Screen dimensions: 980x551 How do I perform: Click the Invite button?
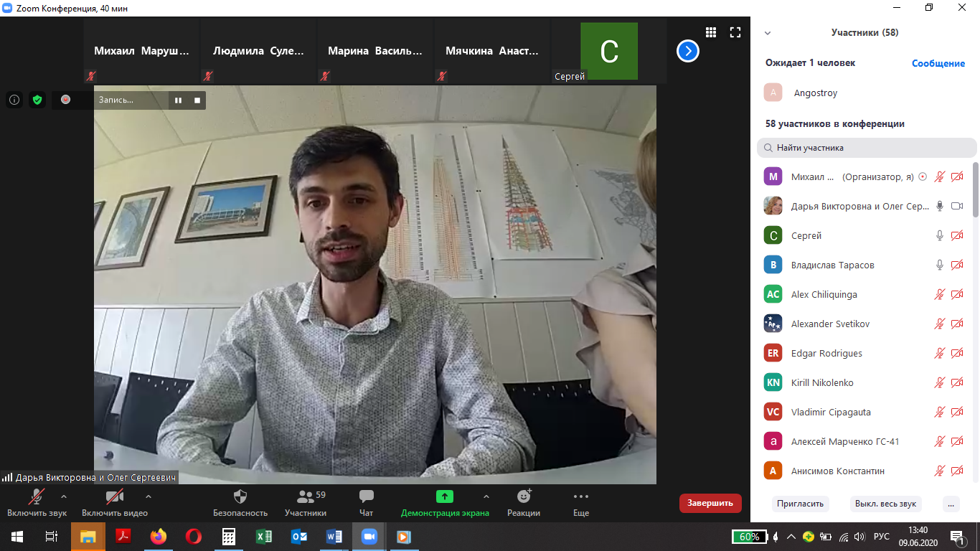[x=800, y=504]
